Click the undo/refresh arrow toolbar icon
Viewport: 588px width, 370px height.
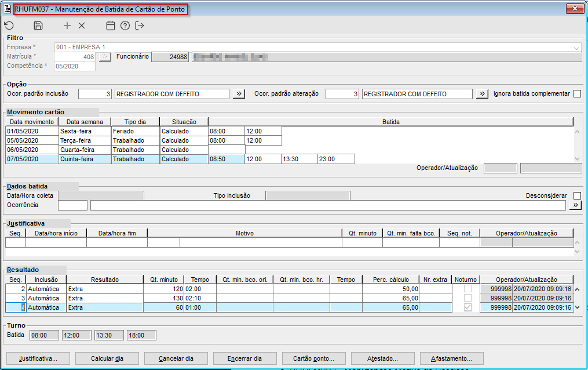tap(9, 26)
